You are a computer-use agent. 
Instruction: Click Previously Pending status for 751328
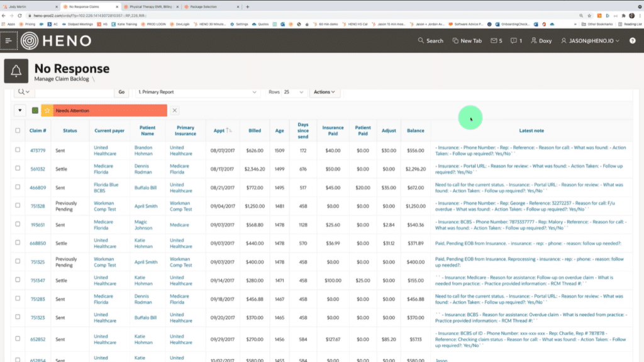pos(66,206)
